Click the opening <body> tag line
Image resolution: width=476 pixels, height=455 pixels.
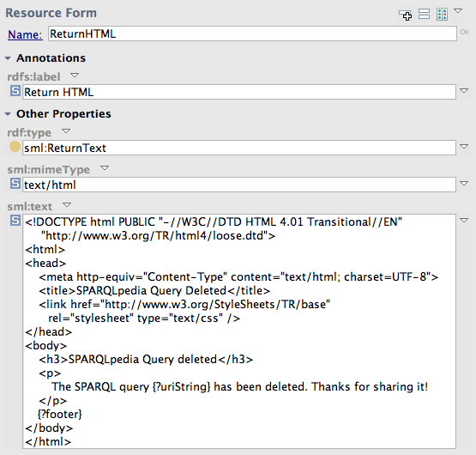point(46,346)
